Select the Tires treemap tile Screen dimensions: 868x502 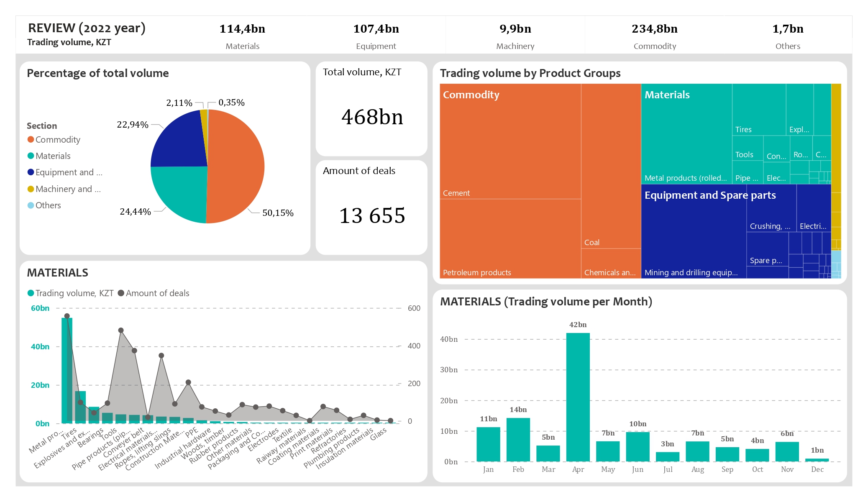759,110
